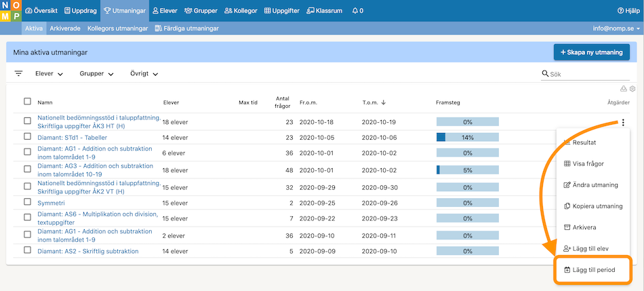Click date 2020-09-25 in Symmetri row
Image resolution: width=644 pixels, height=291 pixels.
[317, 203]
